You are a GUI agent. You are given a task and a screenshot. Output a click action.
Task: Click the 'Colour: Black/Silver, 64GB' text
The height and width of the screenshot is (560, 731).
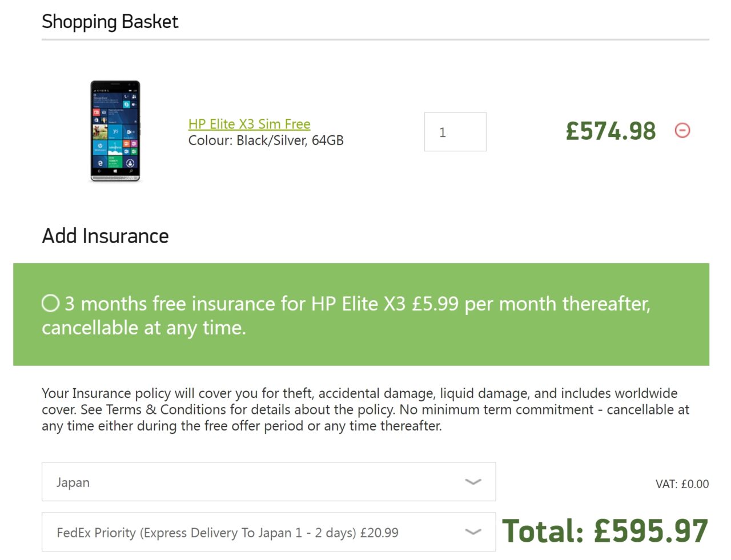pos(266,140)
